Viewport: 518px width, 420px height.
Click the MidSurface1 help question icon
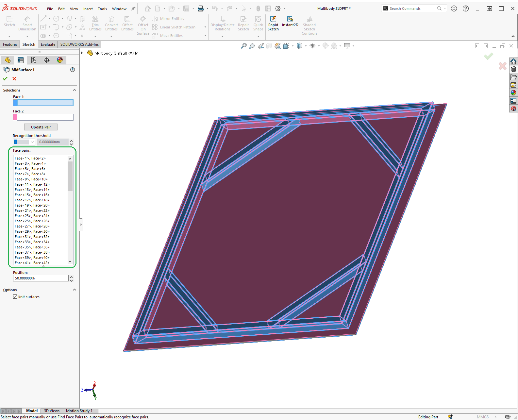[x=73, y=70]
